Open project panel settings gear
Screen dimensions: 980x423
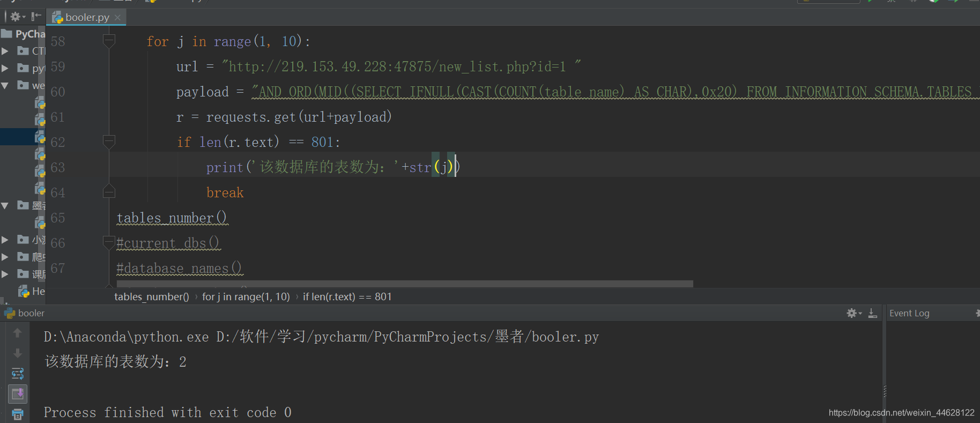click(x=17, y=17)
